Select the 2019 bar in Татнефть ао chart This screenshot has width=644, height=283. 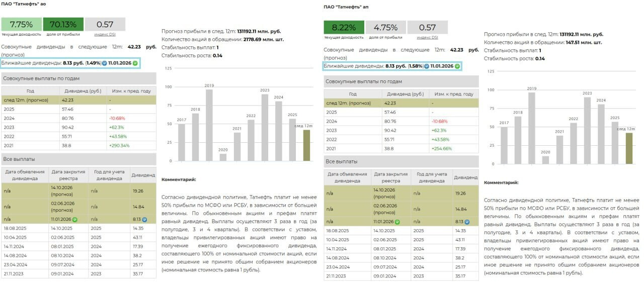209,125
